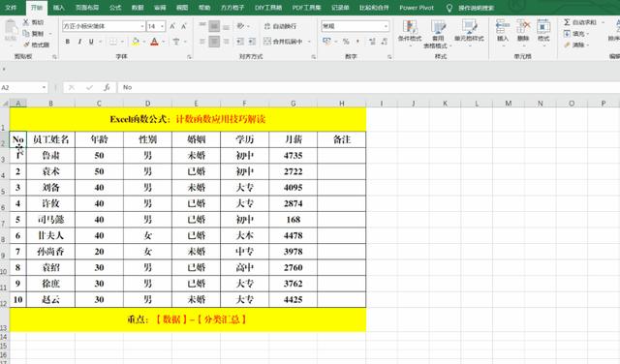Click the Copy (复制) button

tap(33, 34)
